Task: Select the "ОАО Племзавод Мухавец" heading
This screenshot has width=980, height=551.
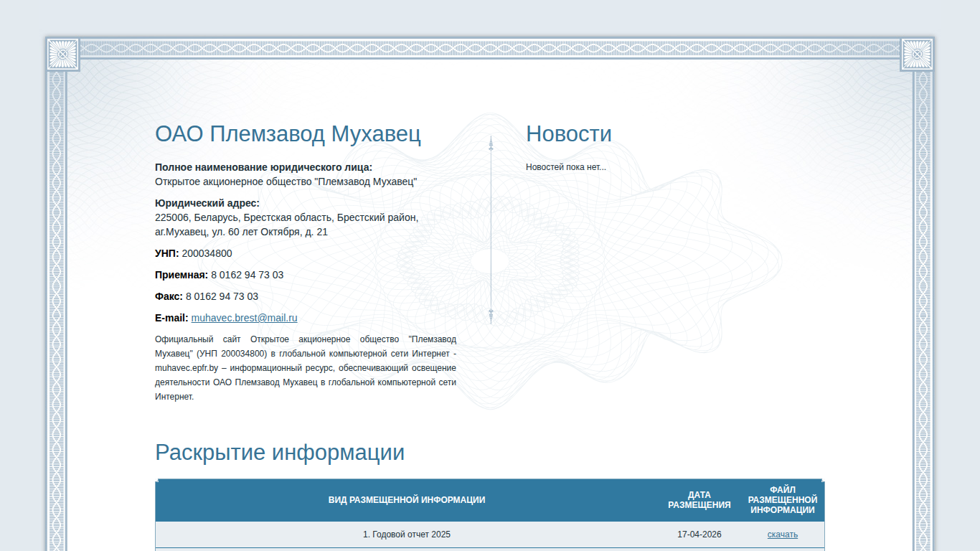Action: click(x=288, y=134)
